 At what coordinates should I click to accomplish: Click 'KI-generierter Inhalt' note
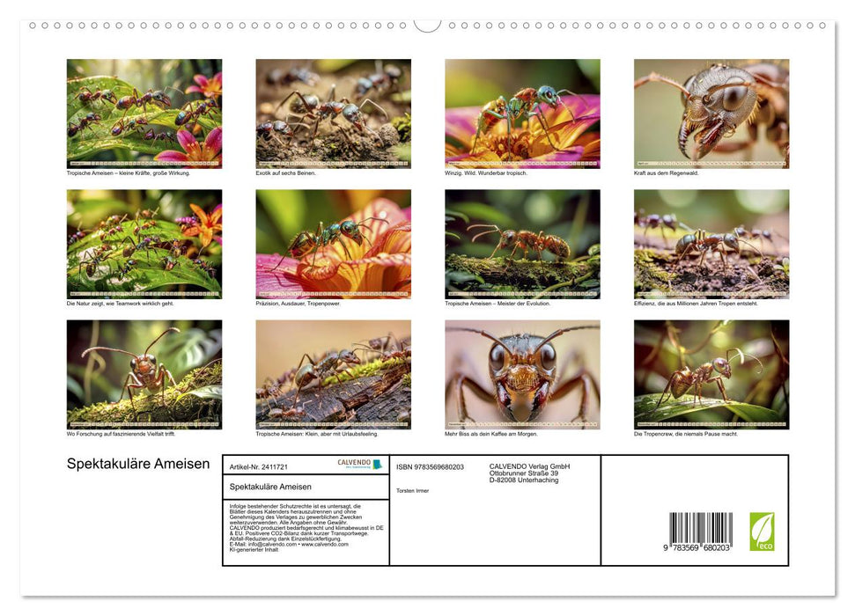click(x=254, y=549)
